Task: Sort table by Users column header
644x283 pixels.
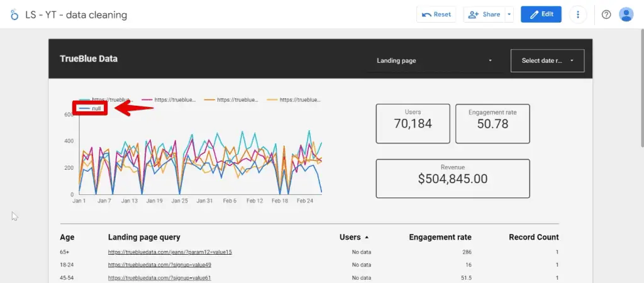Action: click(x=350, y=237)
